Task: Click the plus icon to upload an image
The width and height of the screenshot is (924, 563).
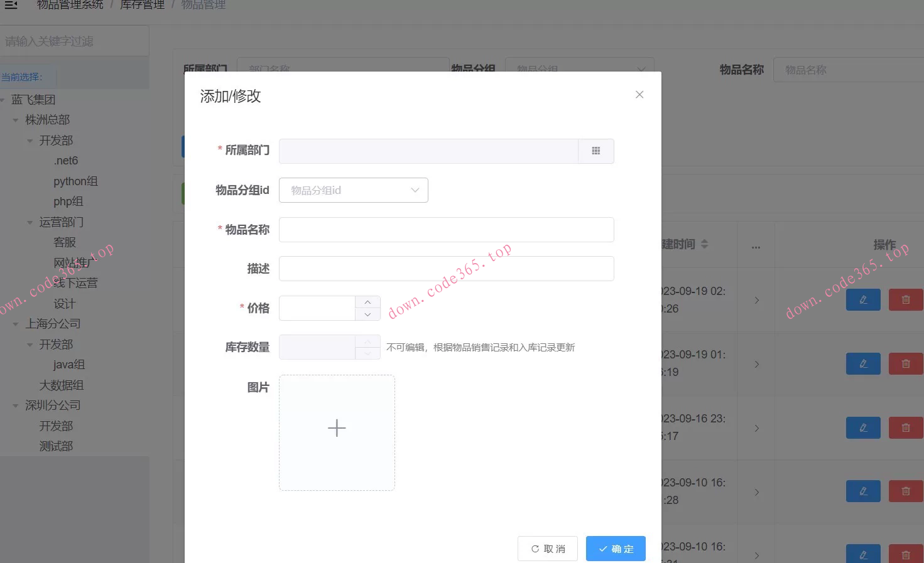Action: (337, 427)
